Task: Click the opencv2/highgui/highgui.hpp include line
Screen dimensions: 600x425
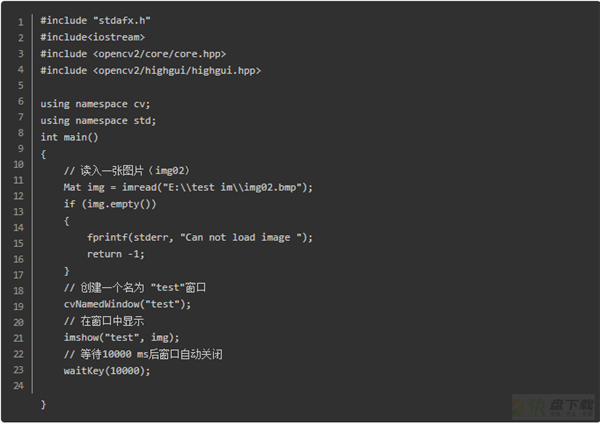Action: 151,70
